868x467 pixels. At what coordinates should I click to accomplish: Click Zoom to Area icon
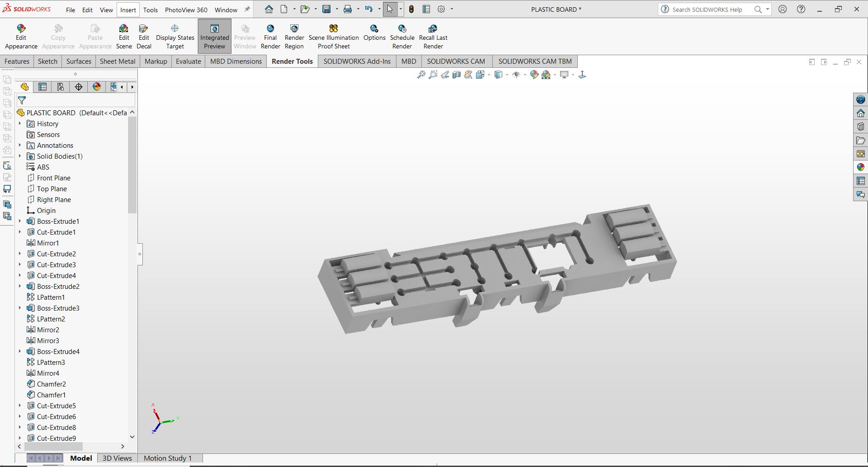coord(433,75)
